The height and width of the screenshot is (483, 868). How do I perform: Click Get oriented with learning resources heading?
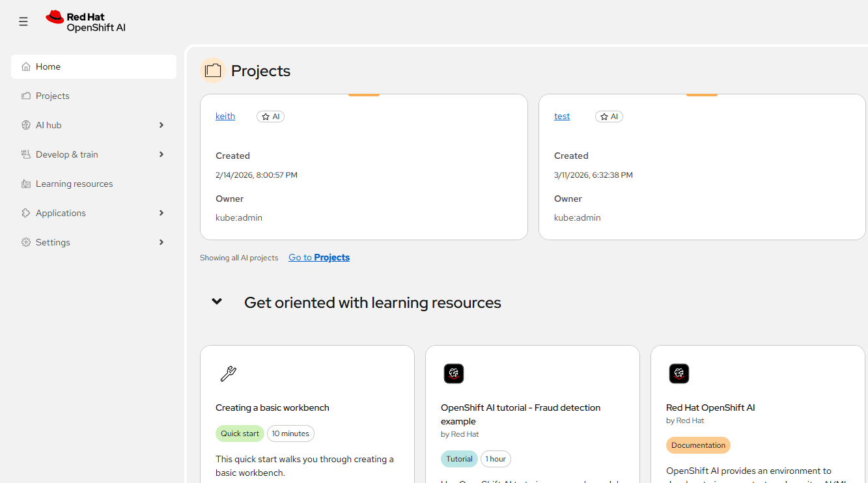point(372,303)
